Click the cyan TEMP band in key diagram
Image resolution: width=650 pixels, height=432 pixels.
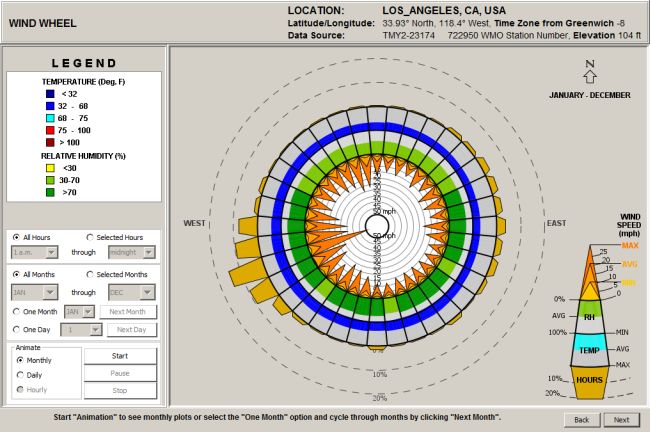point(589,349)
